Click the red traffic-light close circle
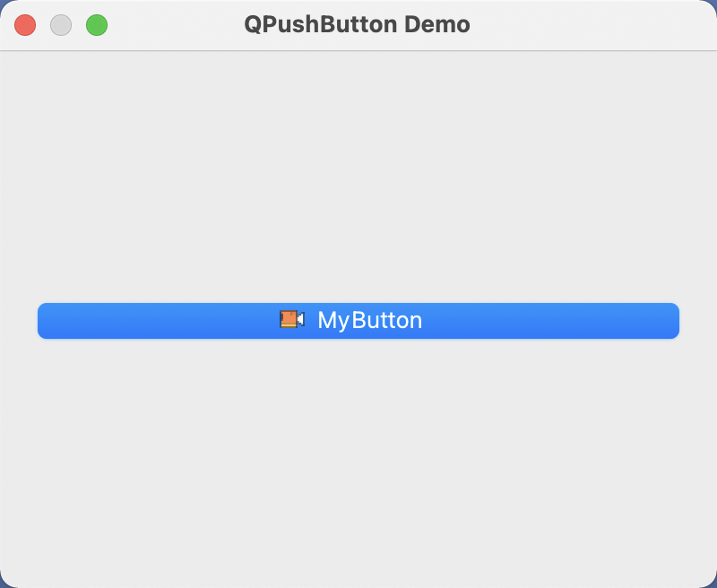Screen dimensions: 717x588 tap(25, 25)
